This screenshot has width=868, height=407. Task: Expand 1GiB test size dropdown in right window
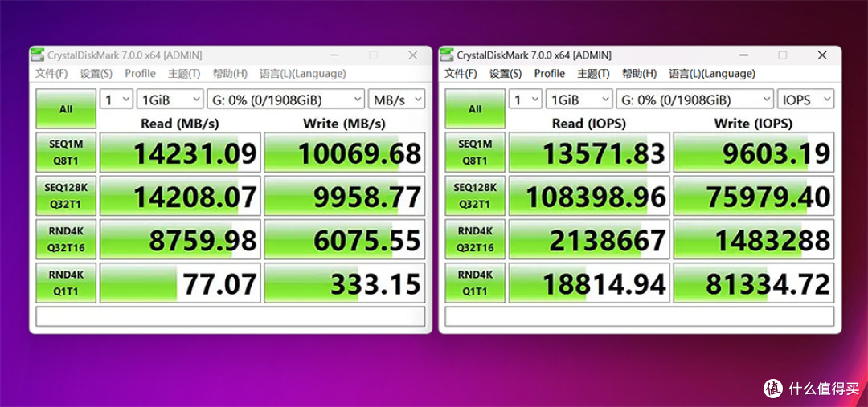(579, 100)
